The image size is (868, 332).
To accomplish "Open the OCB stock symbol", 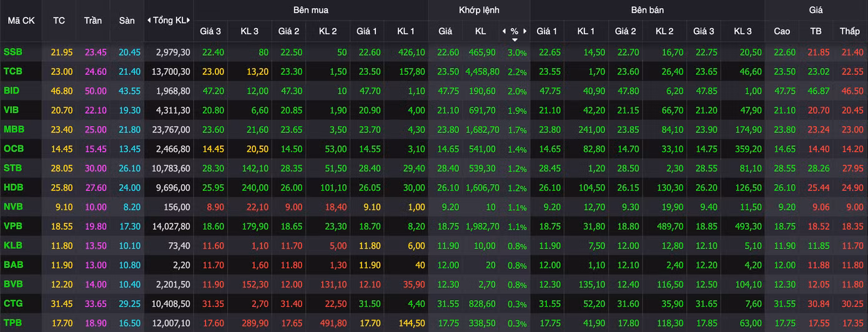I will tap(14, 149).
